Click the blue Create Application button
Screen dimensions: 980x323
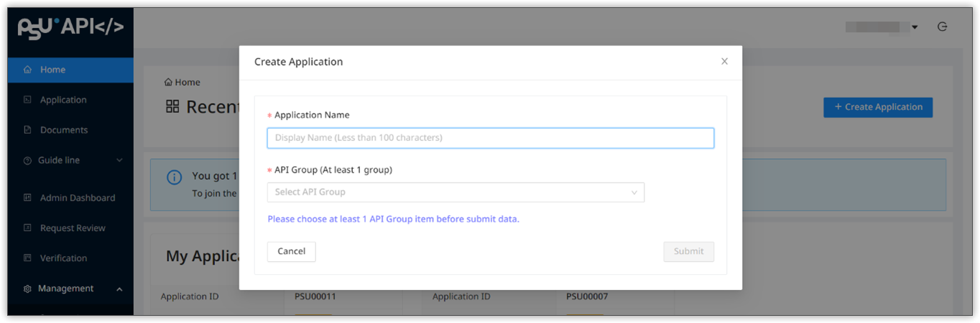877,107
